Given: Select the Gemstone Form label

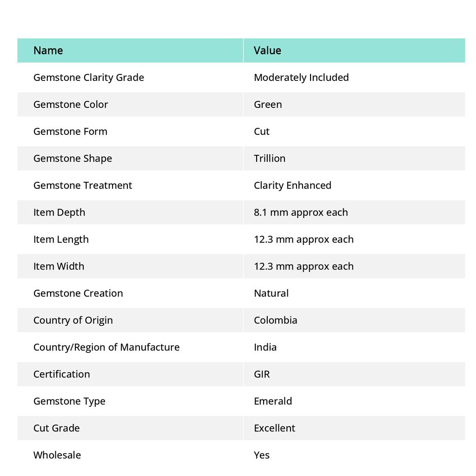Looking at the screenshot, I should click(70, 131).
